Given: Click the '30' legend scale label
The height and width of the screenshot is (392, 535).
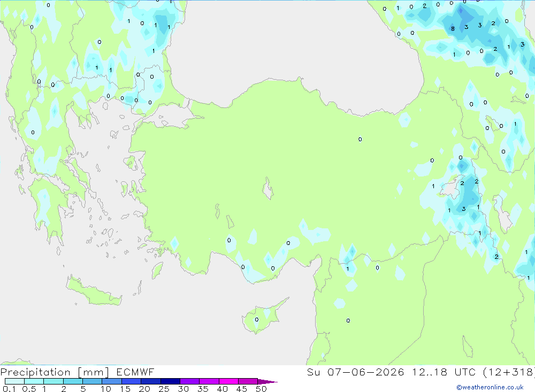Looking at the screenshot, I should coord(183,389).
